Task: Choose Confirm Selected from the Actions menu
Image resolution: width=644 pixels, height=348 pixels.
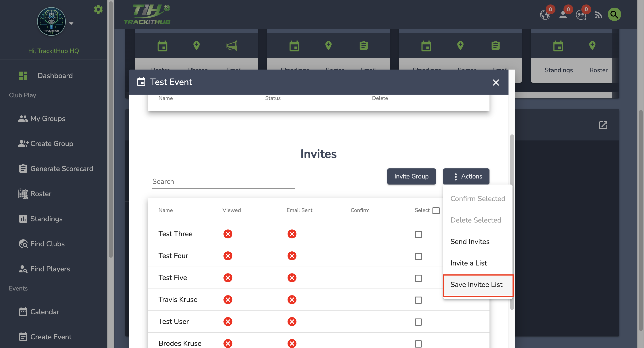Action: [478, 199]
